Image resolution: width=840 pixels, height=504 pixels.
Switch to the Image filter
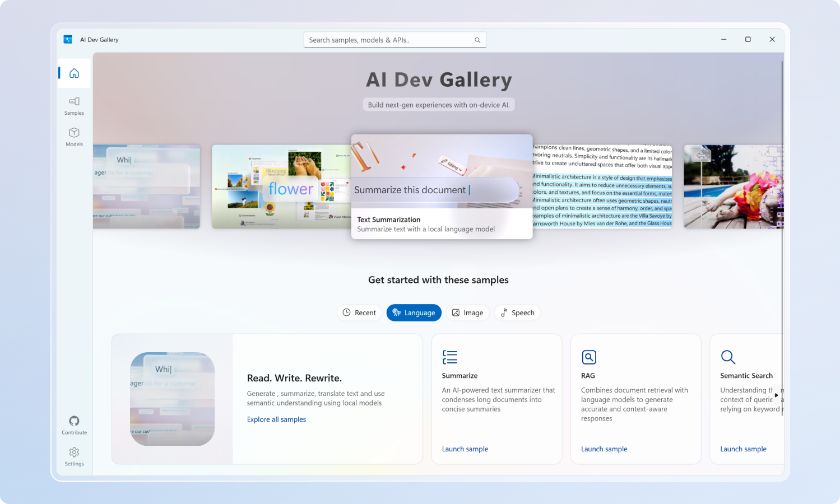pos(467,312)
